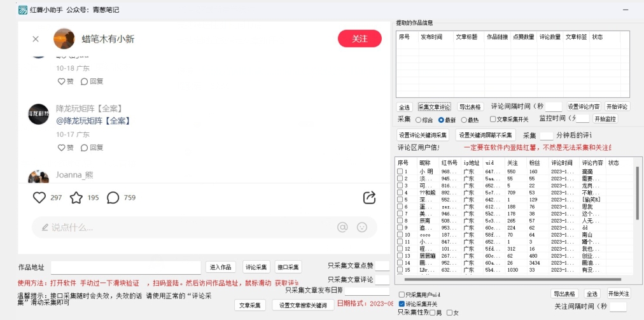Screen dimensions: 644x320
Task: Click the 评论采集 button
Action: click(x=256, y=267)
